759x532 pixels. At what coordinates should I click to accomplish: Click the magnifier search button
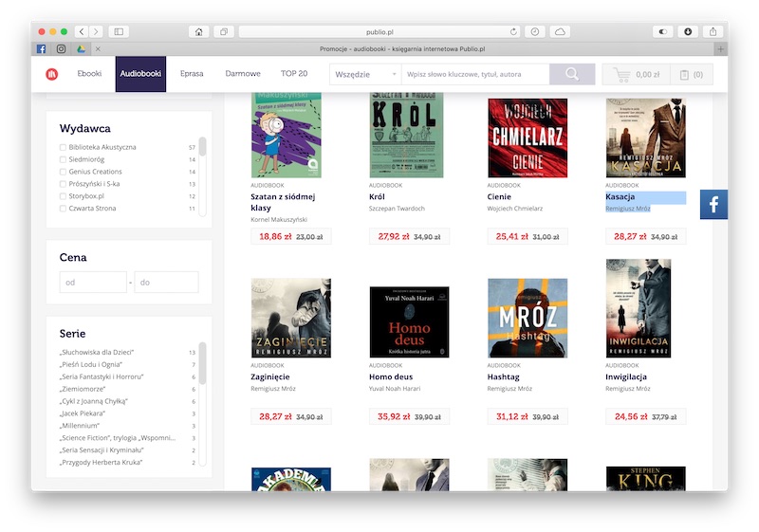[x=572, y=74]
